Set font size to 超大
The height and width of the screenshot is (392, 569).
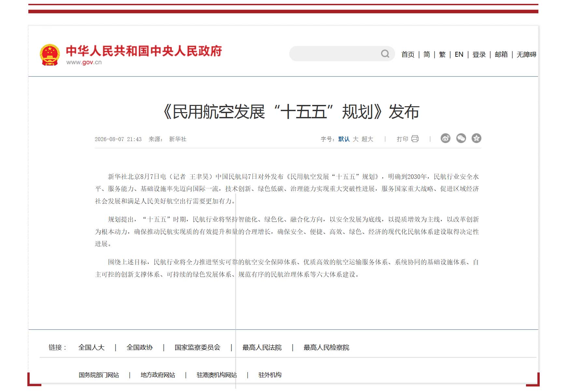[367, 139]
